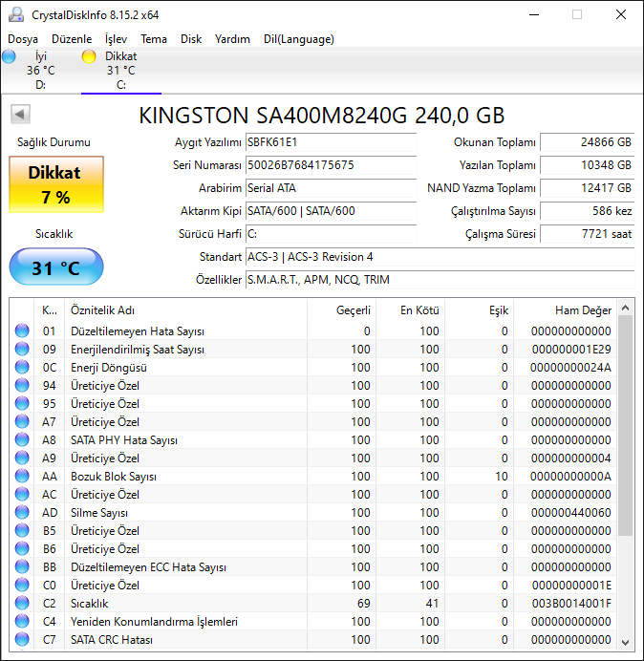Open the Yardım menu

click(232, 39)
